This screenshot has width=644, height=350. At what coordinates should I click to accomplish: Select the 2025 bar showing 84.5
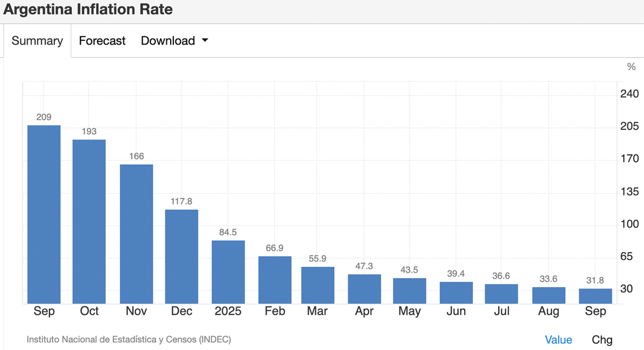[x=228, y=272]
